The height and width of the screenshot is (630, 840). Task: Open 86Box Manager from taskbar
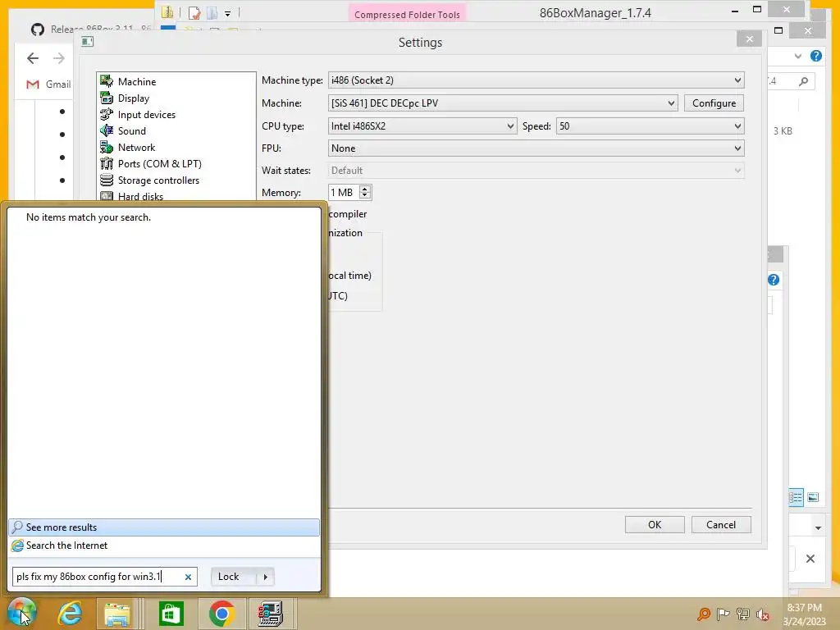click(271, 614)
